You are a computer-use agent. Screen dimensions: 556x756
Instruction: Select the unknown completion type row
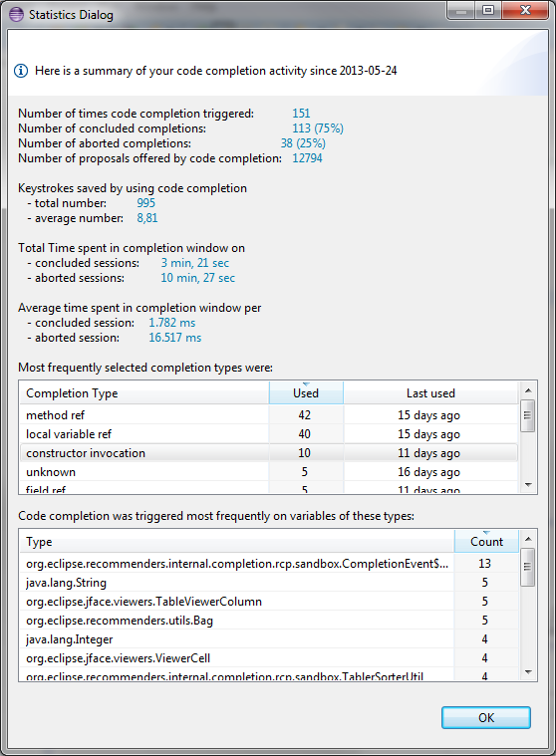click(x=269, y=471)
